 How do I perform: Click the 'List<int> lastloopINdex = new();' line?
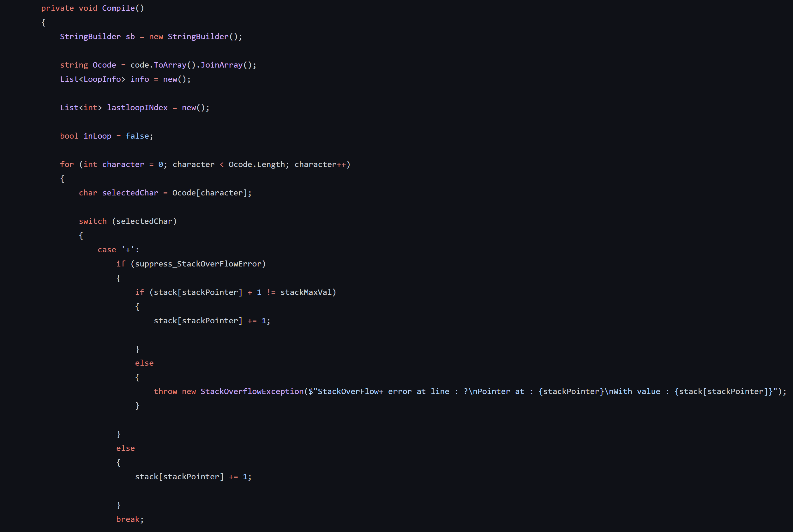[135, 108]
